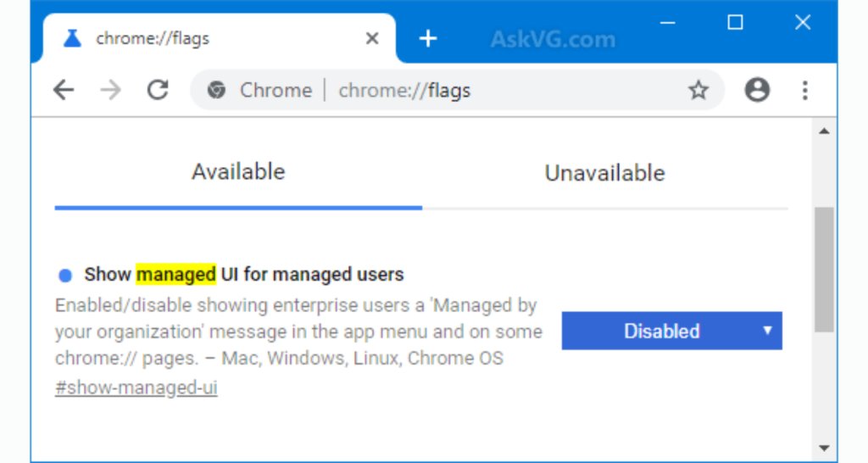Click the Chrome site info icon
Screen dimensions: 868x463
click(216, 90)
